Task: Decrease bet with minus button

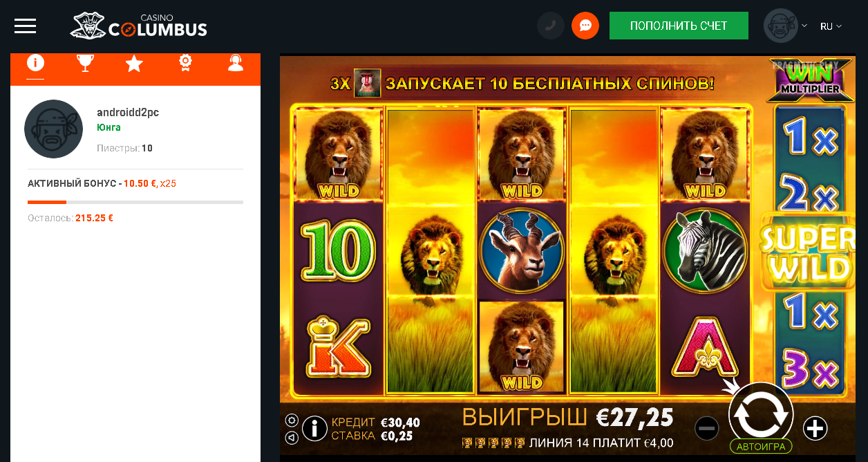Action: [707, 429]
